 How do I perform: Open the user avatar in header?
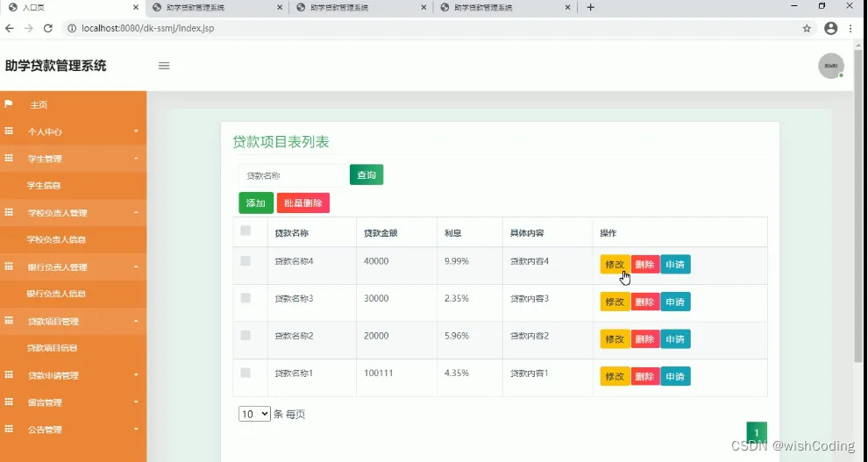pyautogui.click(x=831, y=66)
